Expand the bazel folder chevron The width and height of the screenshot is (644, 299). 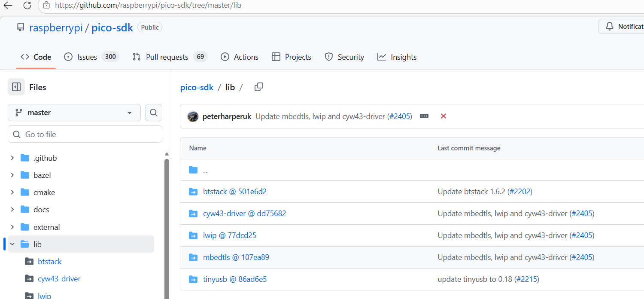tap(12, 175)
